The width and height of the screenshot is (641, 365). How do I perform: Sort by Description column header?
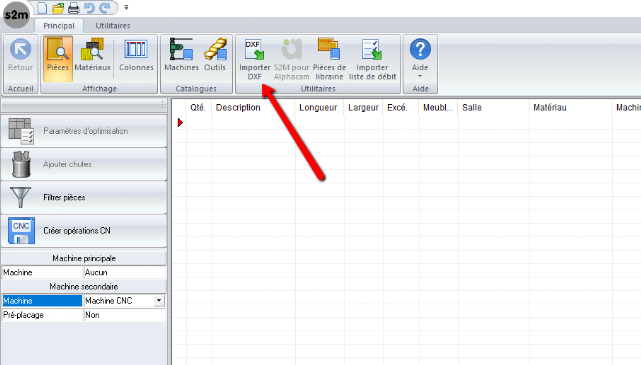tap(253, 107)
